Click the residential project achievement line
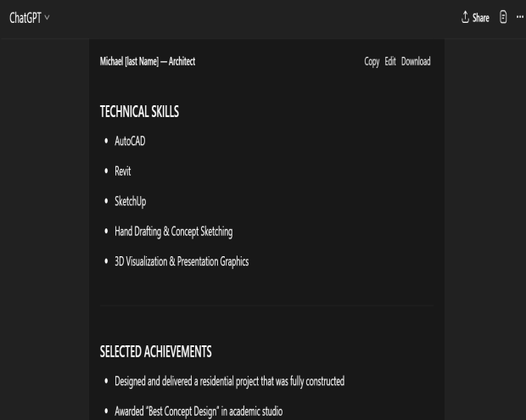Image resolution: width=526 pixels, height=420 pixels. pos(229,382)
